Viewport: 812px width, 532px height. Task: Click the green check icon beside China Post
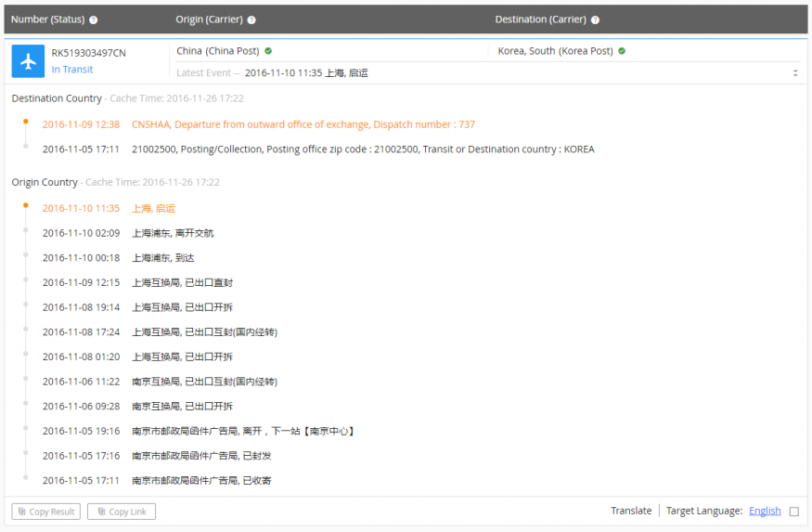[268, 51]
